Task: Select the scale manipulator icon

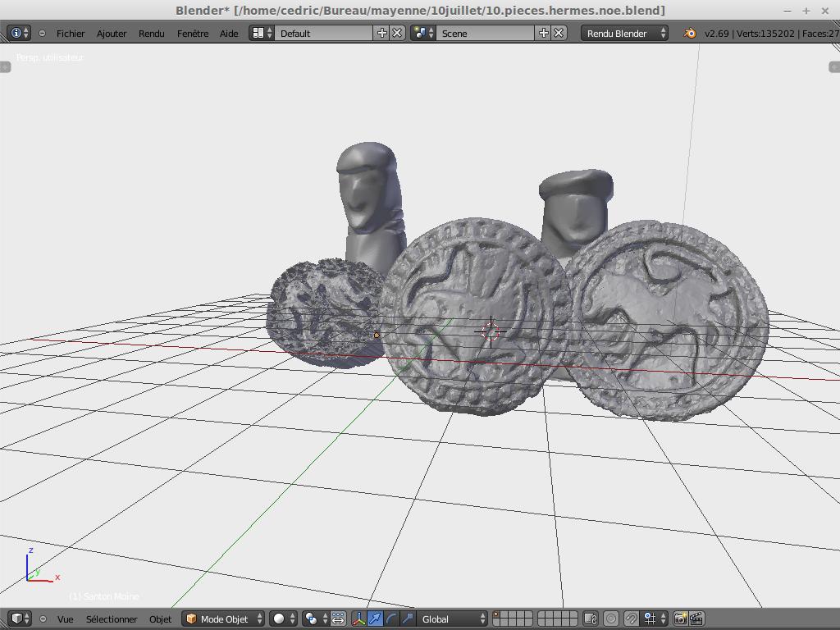Action: [408, 619]
